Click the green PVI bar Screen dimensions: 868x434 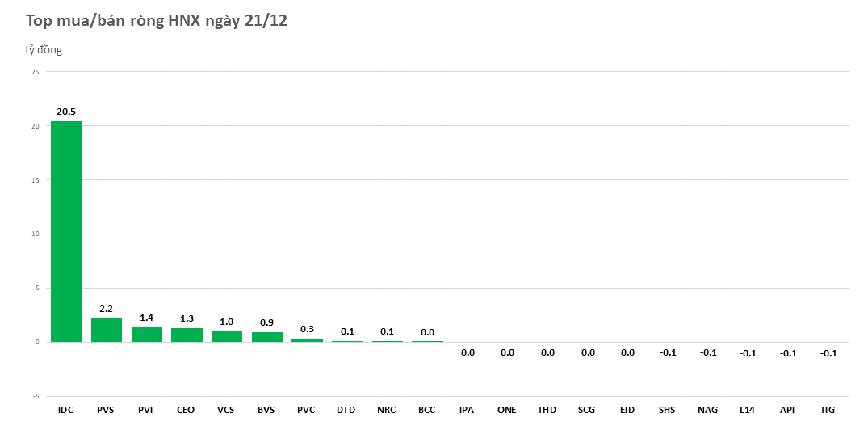point(146,335)
